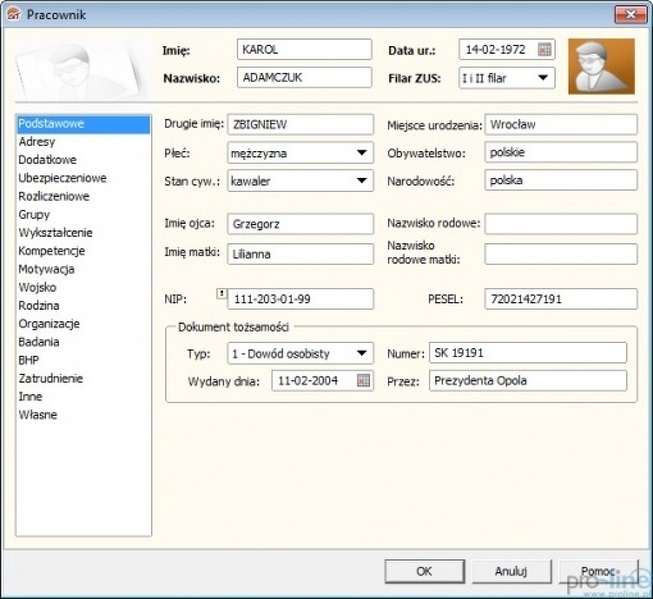Image resolution: width=653 pixels, height=599 pixels.
Task: Switch to the Adresy section
Action: [37, 142]
